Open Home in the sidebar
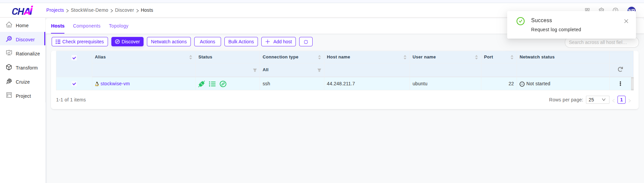The image size is (644, 183). (x=22, y=26)
